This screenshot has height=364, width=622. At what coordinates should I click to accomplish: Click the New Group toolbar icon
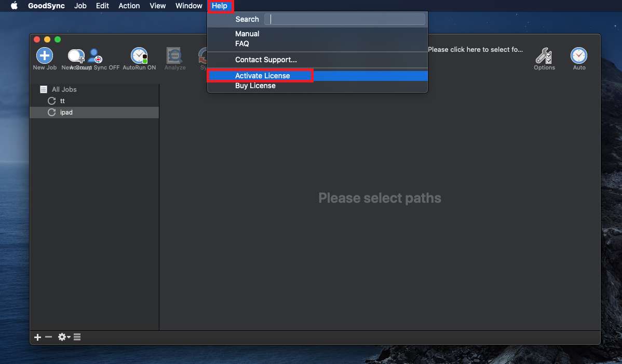tap(76, 56)
